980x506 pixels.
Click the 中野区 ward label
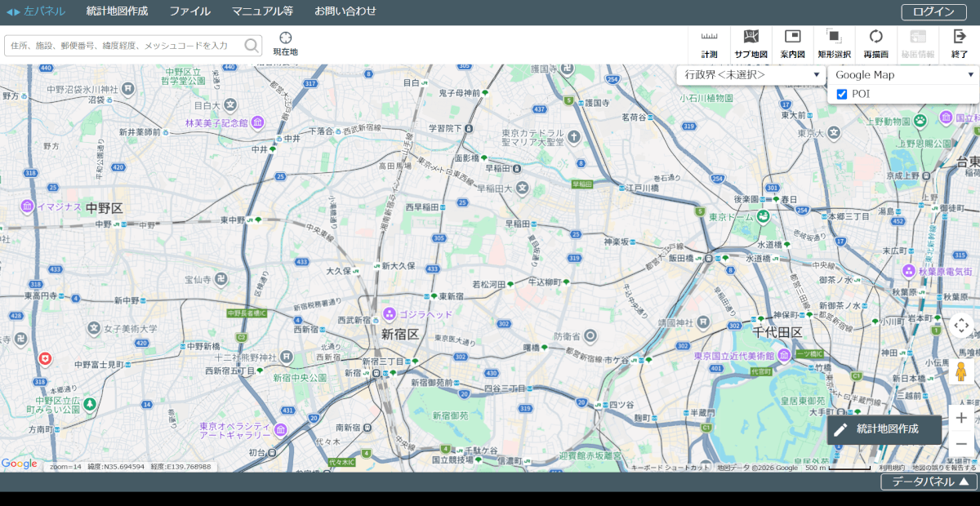click(x=105, y=208)
